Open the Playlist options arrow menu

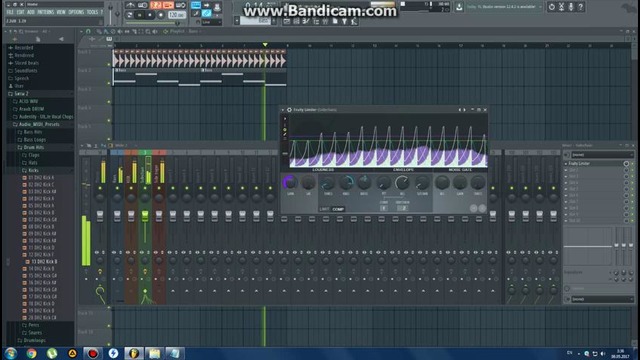click(x=80, y=31)
